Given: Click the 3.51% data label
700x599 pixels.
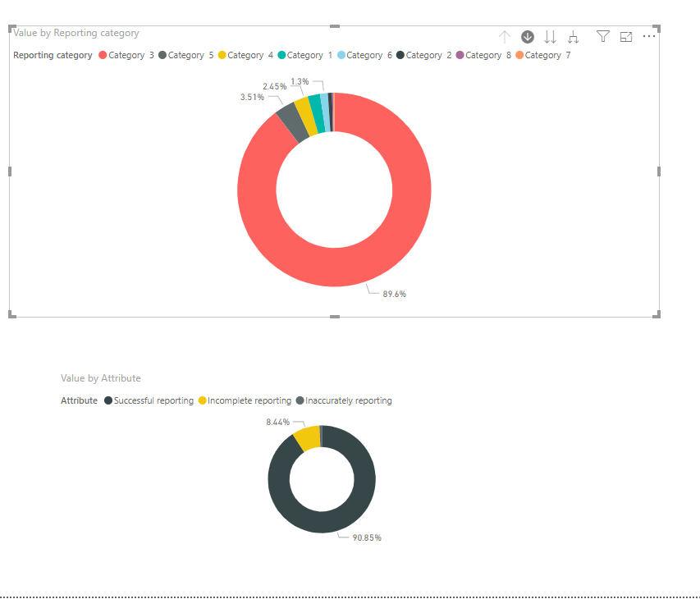Looking at the screenshot, I should click(252, 97).
